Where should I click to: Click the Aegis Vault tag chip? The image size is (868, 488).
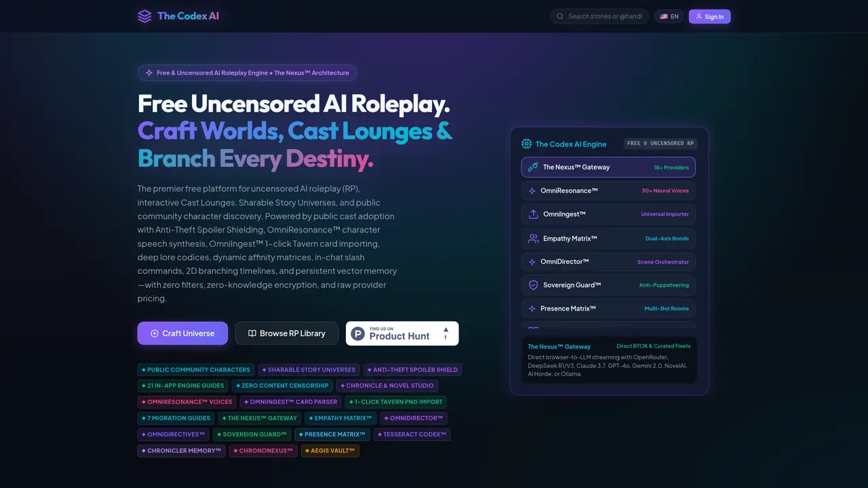point(330,451)
